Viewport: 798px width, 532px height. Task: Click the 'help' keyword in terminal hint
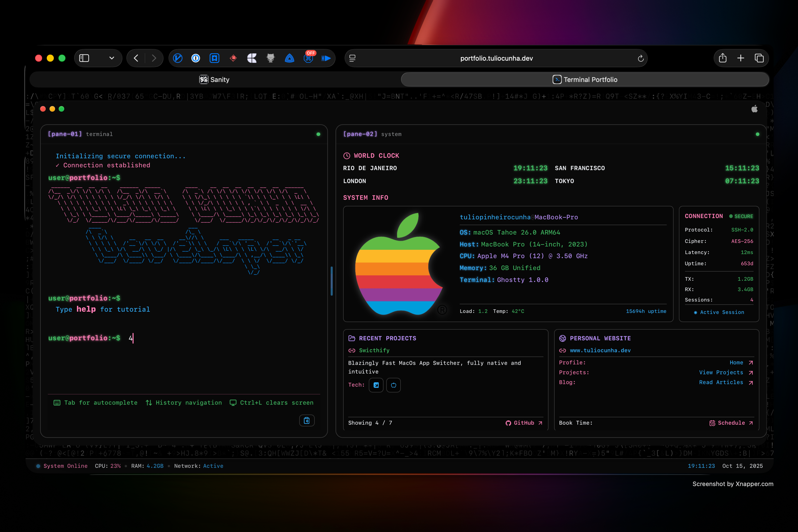click(86, 309)
